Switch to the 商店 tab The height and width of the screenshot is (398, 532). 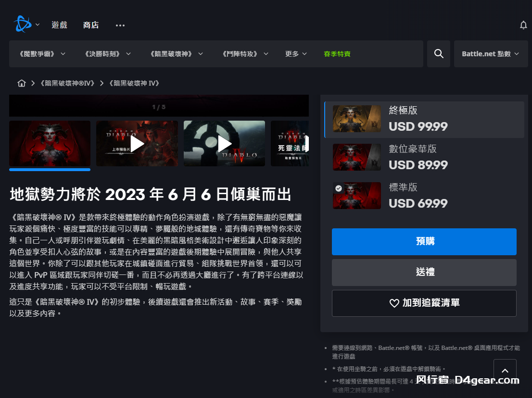click(91, 25)
